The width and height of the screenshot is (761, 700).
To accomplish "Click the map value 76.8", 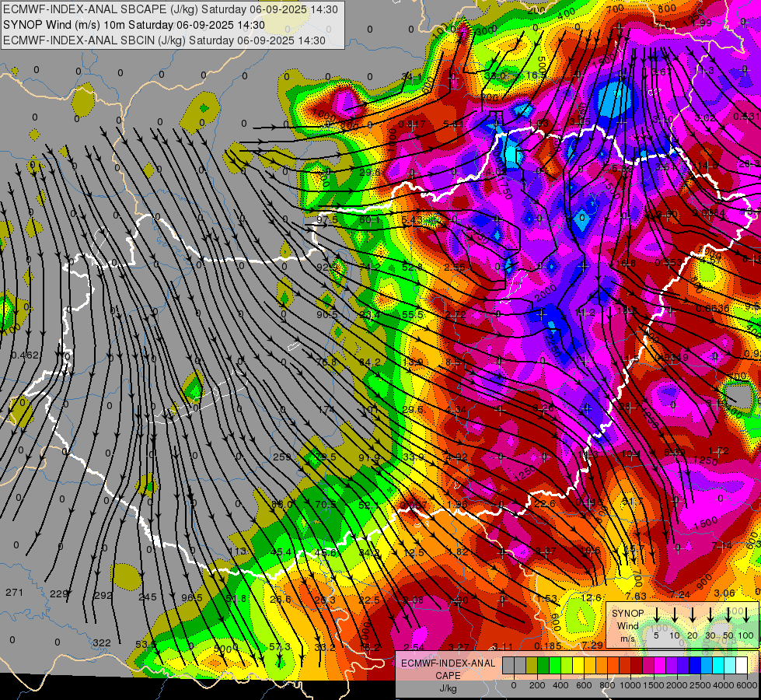I will click(326, 362).
